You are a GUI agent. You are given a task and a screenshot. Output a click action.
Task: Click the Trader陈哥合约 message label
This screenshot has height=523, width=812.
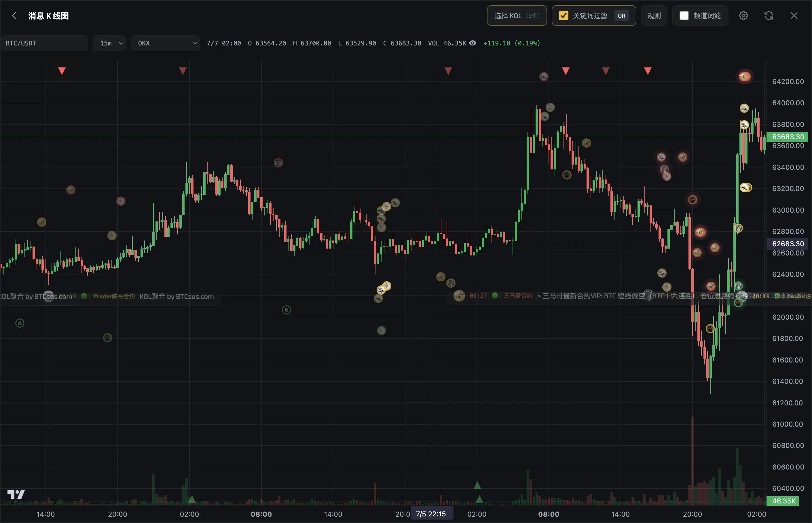[114, 296]
